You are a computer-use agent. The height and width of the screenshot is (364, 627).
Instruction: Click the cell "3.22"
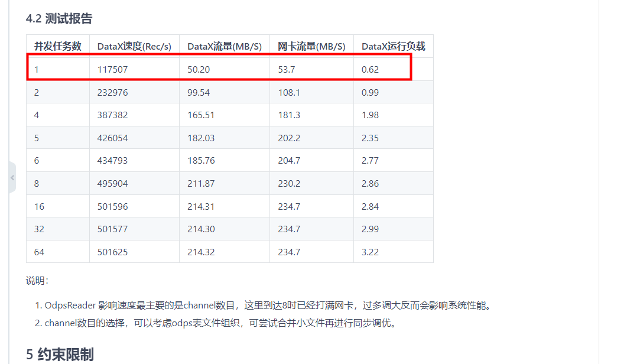tap(394, 252)
